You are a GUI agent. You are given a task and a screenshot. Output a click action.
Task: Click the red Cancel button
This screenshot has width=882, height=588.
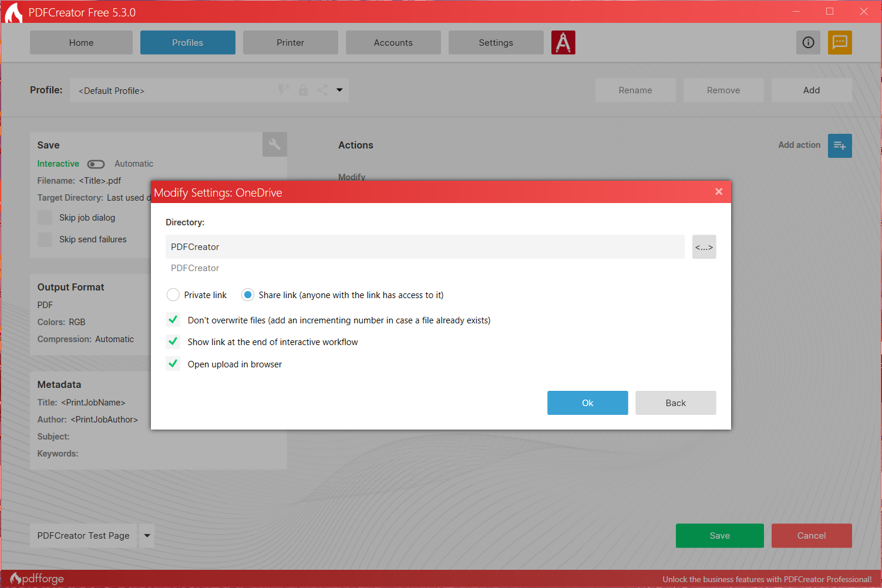pos(812,536)
